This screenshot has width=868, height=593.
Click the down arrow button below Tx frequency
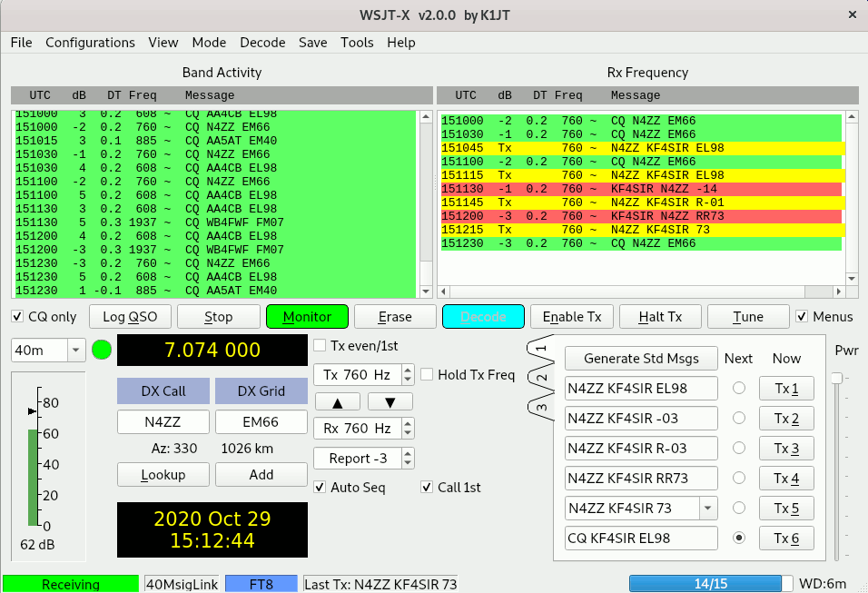click(390, 402)
